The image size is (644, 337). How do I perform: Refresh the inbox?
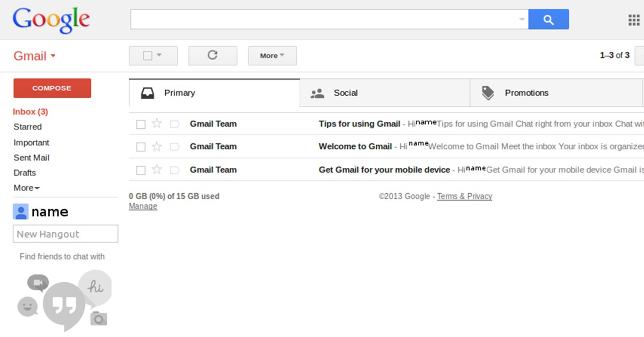213,55
